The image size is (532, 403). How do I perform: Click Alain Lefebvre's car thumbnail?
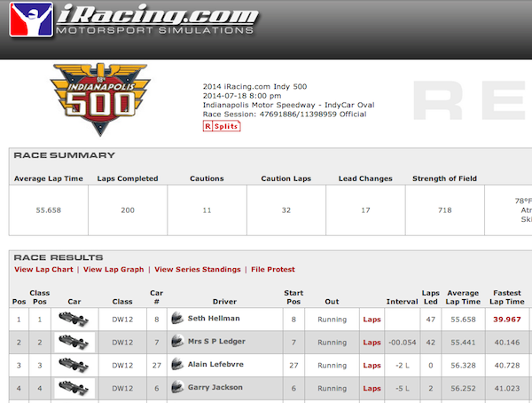tap(74, 366)
